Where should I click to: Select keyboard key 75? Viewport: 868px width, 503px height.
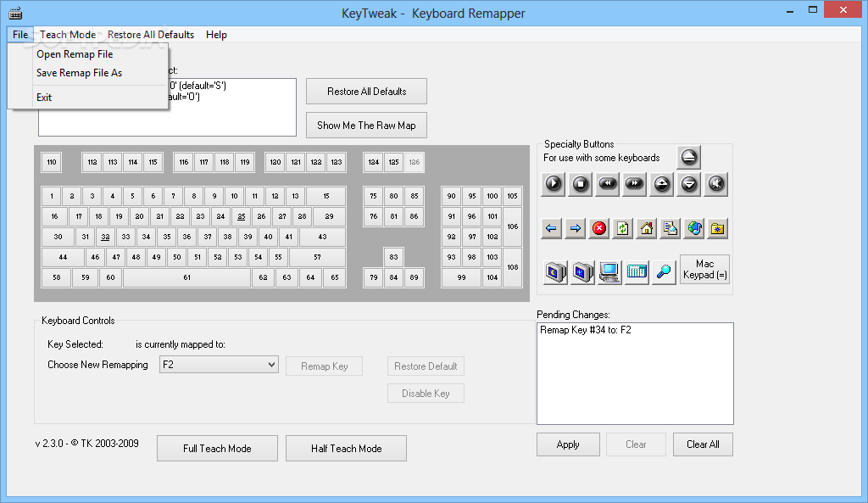[x=374, y=196]
